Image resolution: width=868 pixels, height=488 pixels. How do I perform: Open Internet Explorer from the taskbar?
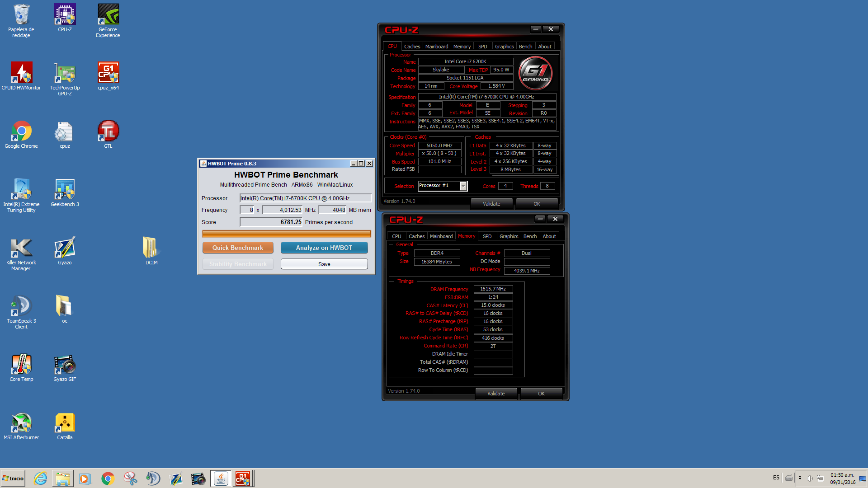coord(40,479)
